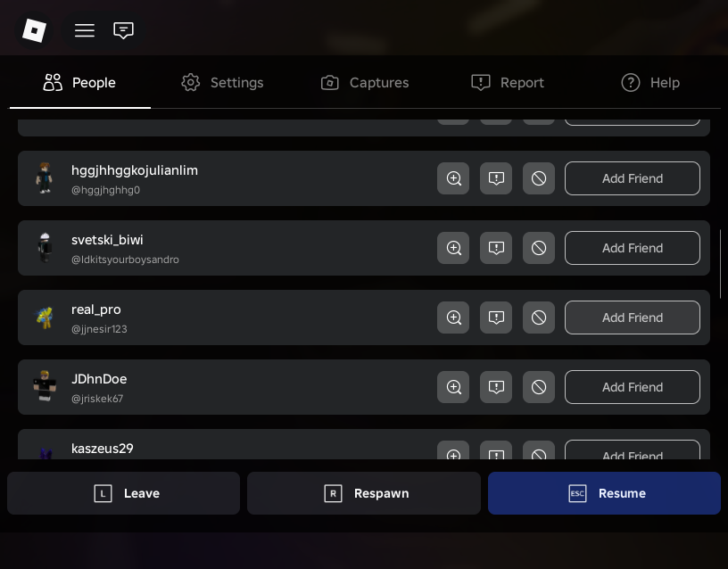Click the real_pro avatar thumbnail
728x569 pixels.
pos(45,317)
